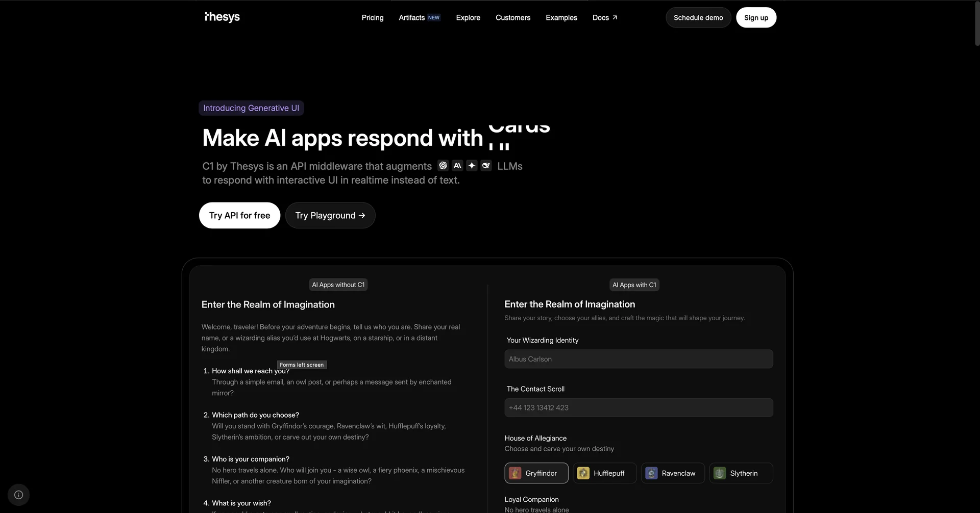The height and width of the screenshot is (513, 980).
Task: Pick the Slytherin house option
Action: click(x=741, y=473)
